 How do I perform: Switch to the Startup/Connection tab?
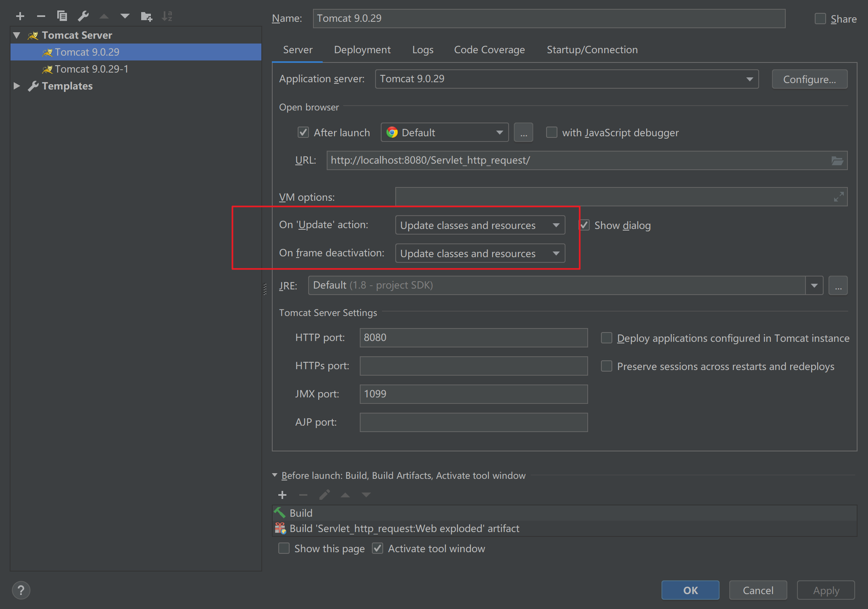[x=592, y=50]
